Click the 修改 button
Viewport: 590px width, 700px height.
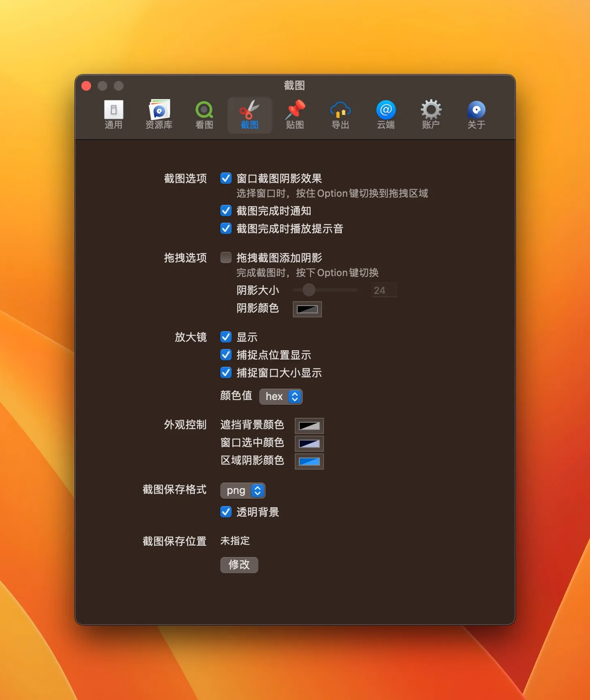pos(239,565)
